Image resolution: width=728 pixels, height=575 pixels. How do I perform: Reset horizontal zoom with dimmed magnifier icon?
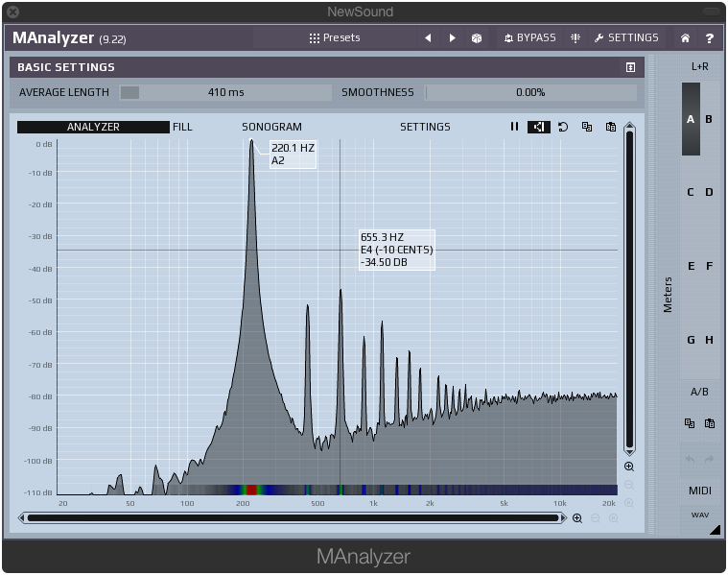(x=613, y=518)
